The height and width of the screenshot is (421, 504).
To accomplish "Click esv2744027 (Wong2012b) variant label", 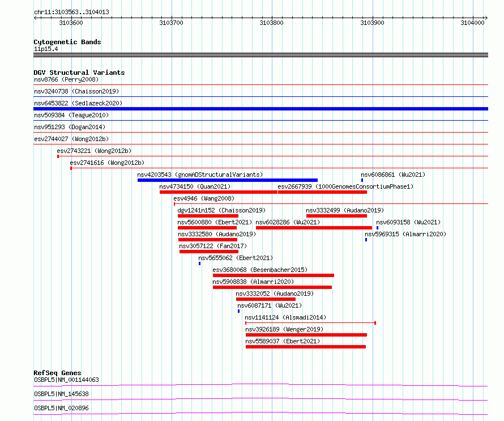I will pyautogui.click(x=71, y=139).
